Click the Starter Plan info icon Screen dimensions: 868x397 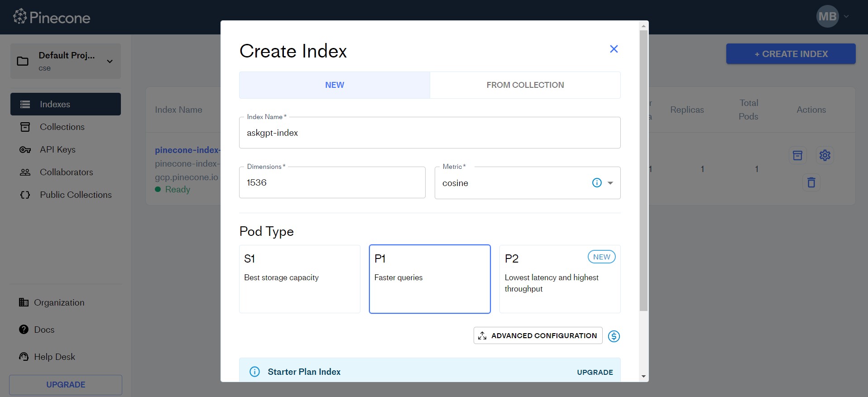pyautogui.click(x=255, y=372)
